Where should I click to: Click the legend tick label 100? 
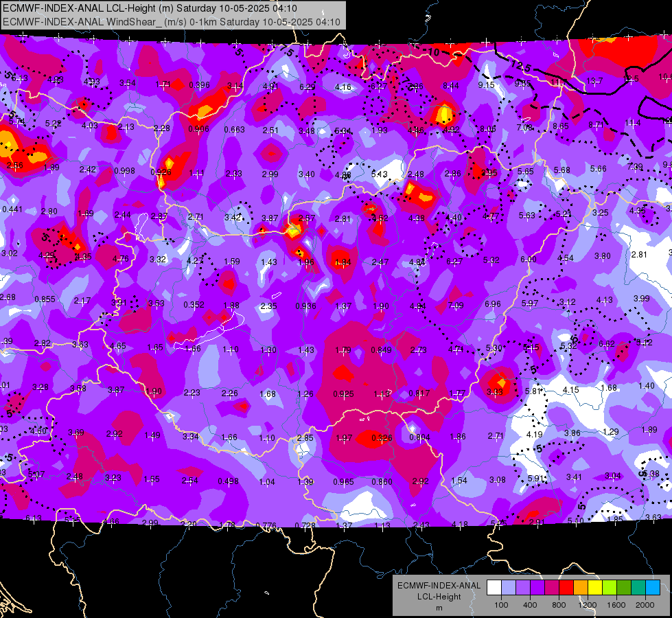(501, 605)
